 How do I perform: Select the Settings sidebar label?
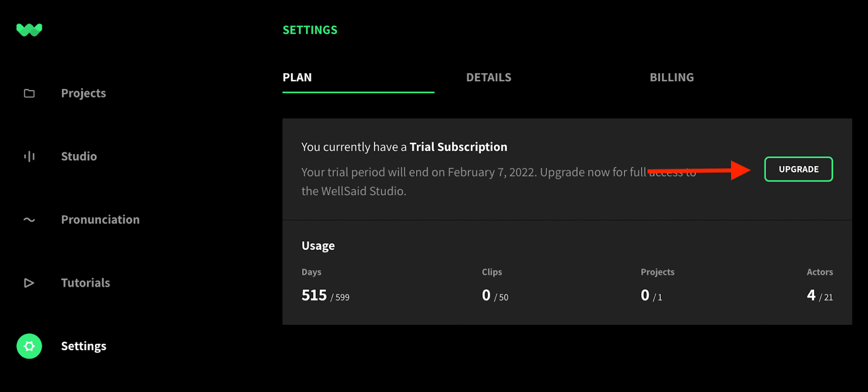(84, 346)
